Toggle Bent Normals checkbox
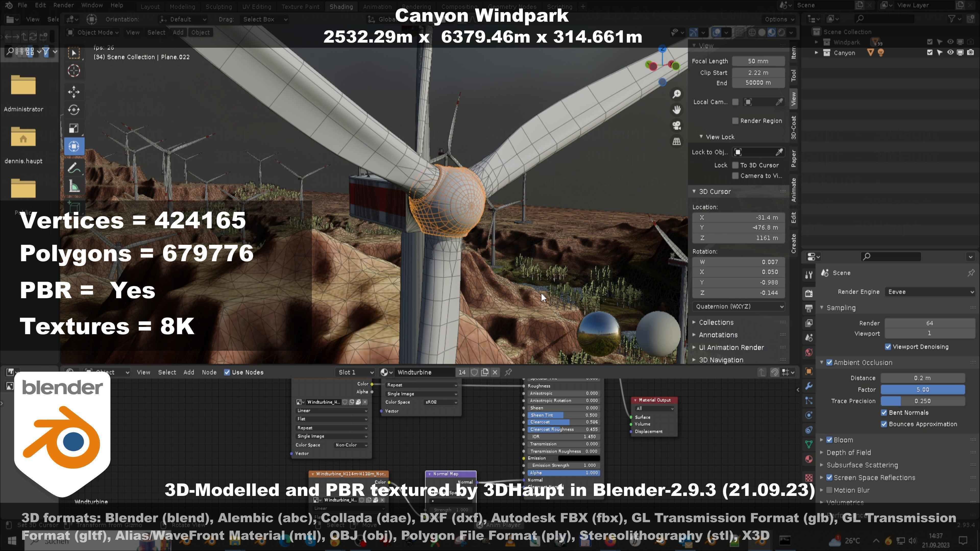Image resolution: width=980 pixels, height=551 pixels. click(884, 412)
